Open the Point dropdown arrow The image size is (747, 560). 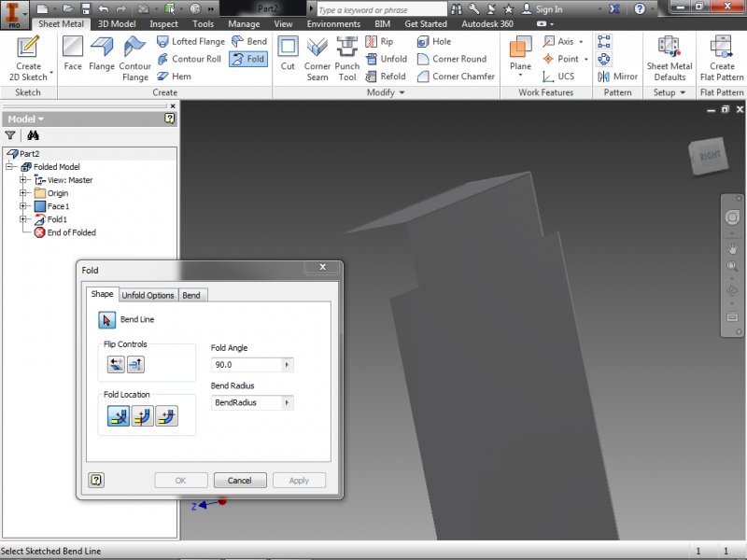click(586, 59)
